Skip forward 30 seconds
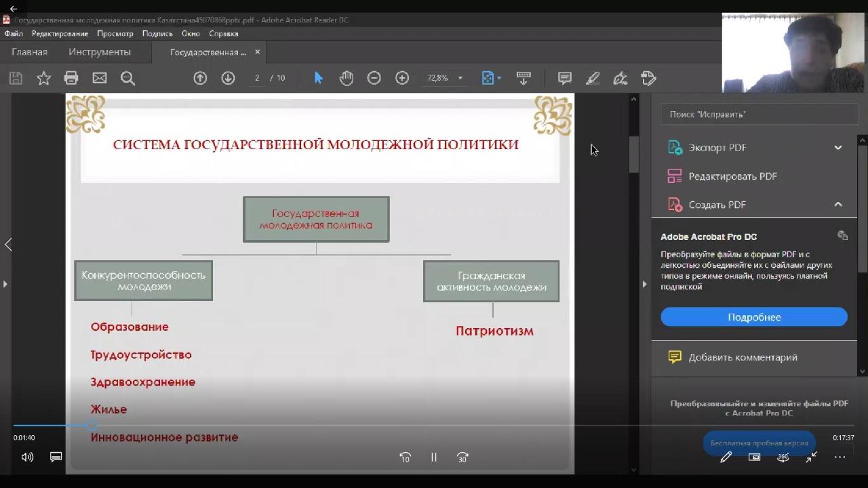Viewport: 868px width, 488px height. [462, 457]
